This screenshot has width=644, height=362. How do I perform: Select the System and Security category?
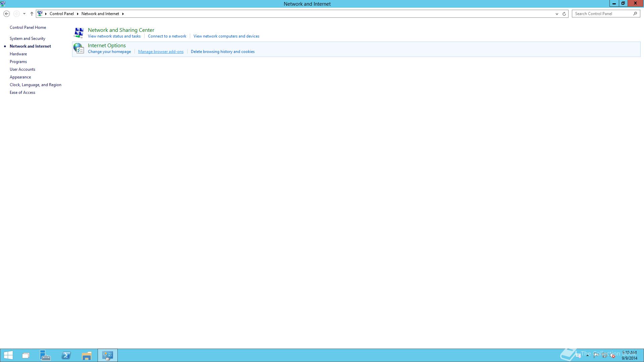point(28,39)
